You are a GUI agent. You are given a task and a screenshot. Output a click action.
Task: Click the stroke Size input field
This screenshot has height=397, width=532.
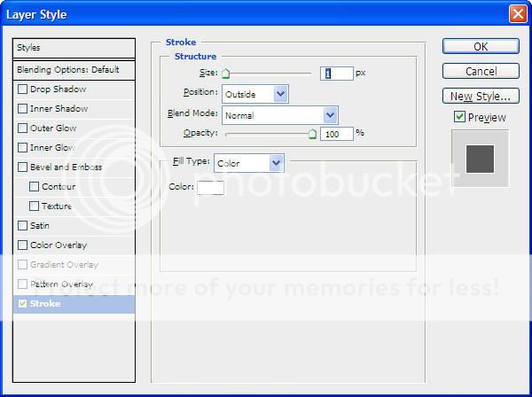coord(337,74)
